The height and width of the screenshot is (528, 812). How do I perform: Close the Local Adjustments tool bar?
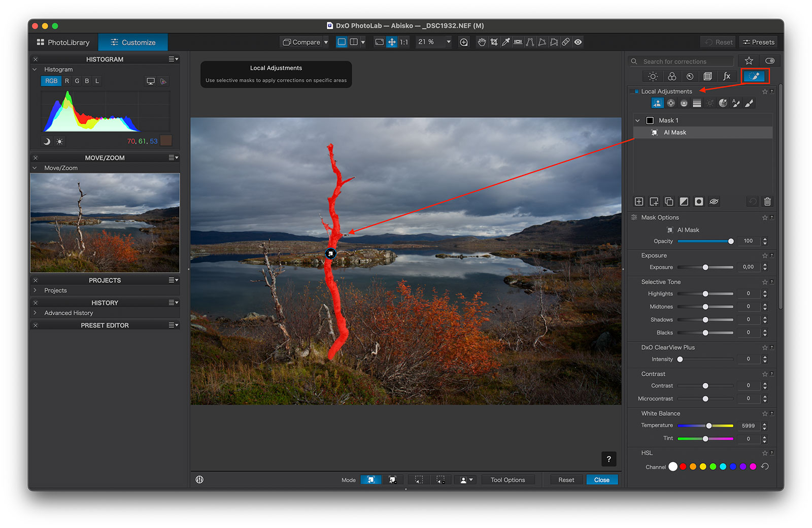pyautogui.click(x=602, y=480)
